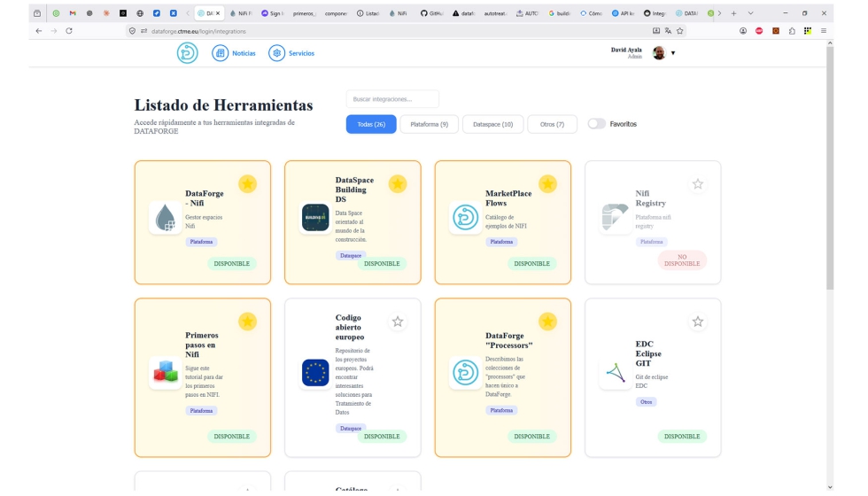The height and width of the screenshot is (496, 868).
Task: Unfavorite the Primeros pasos en Nifi star
Action: [247, 322]
